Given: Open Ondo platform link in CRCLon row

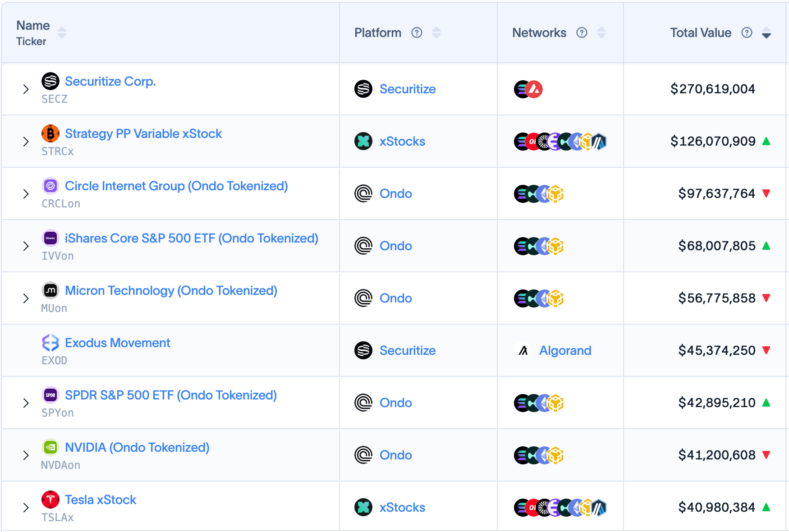Looking at the screenshot, I should [x=396, y=193].
